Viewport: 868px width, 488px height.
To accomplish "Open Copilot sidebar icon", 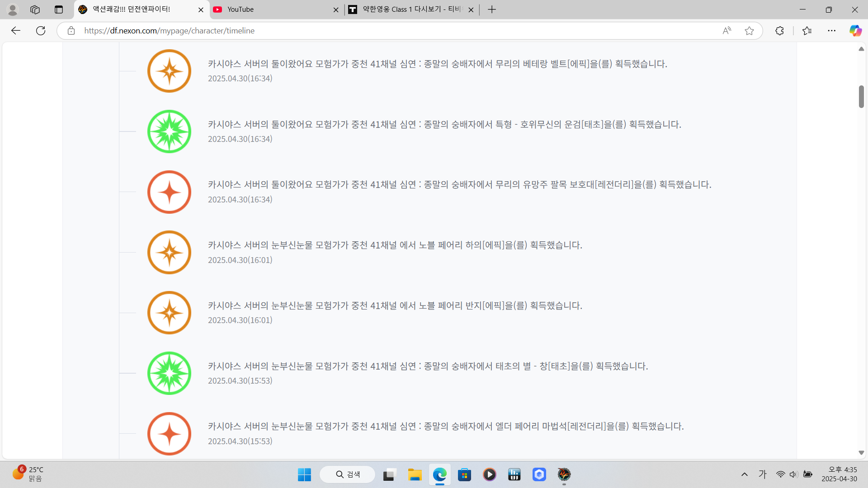I will tap(855, 31).
